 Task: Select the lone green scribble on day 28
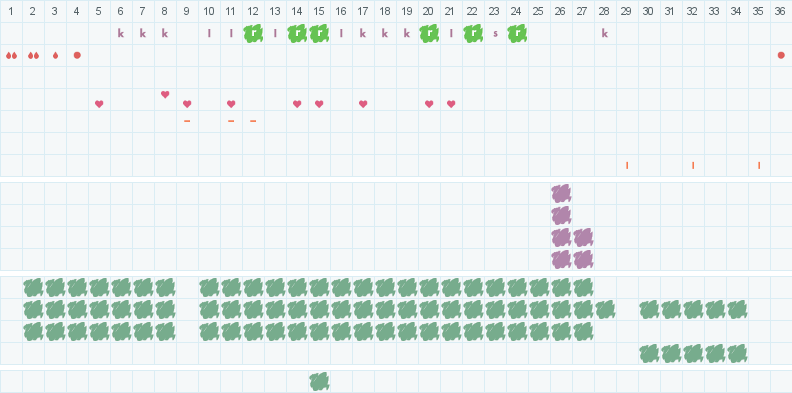pyautogui.click(x=605, y=309)
